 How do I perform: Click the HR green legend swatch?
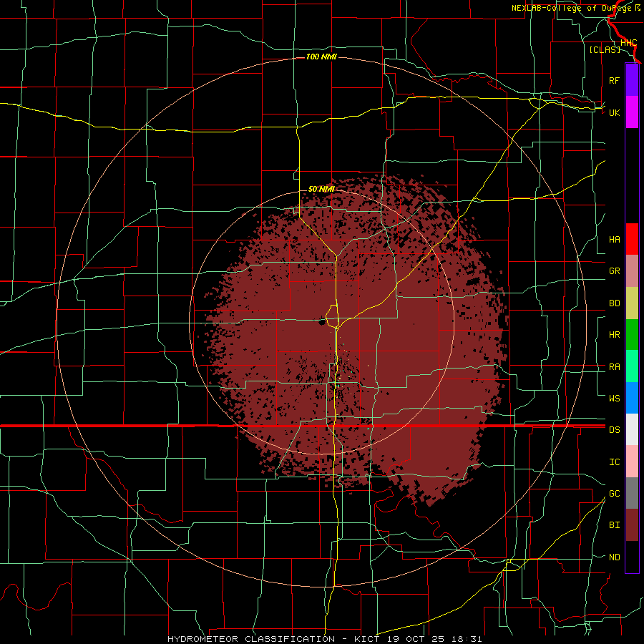click(x=632, y=335)
